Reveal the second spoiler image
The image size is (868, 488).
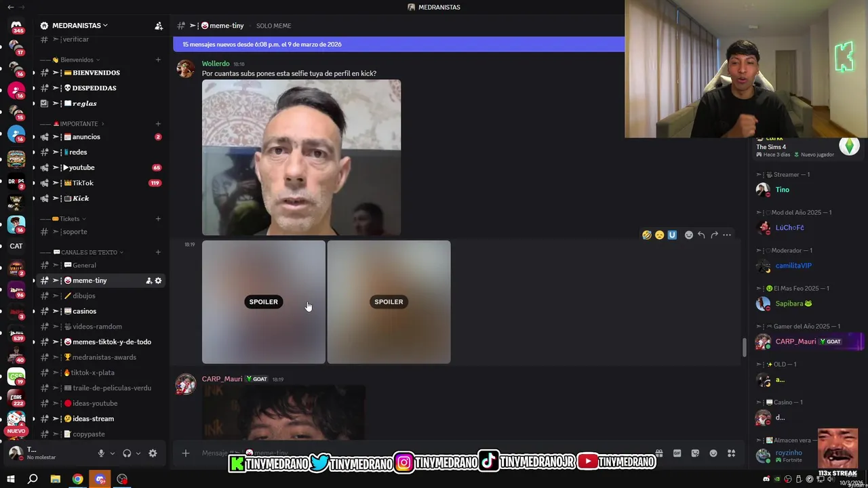(389, 302)
